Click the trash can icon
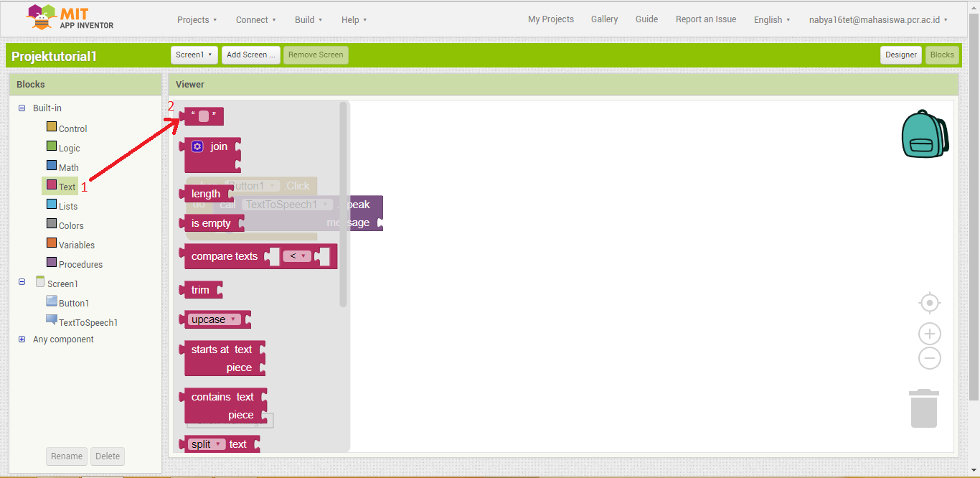980x478 pixels. click(924, 408)
